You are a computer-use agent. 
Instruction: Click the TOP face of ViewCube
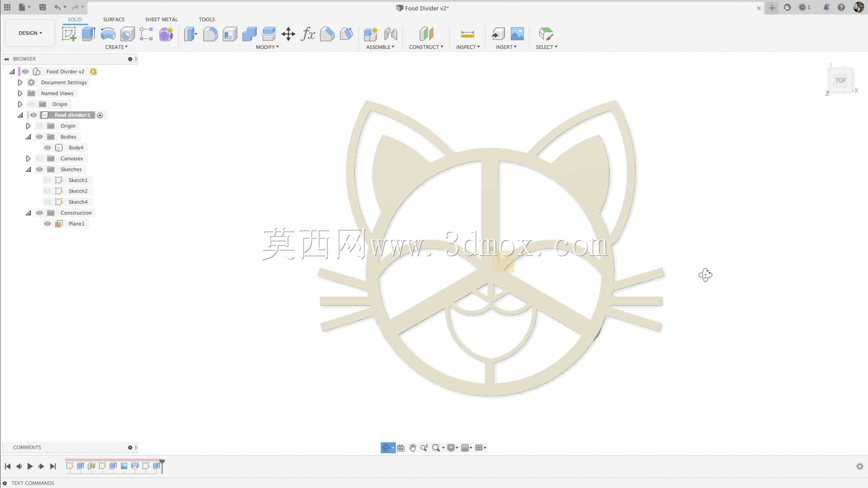pos(840,80)
